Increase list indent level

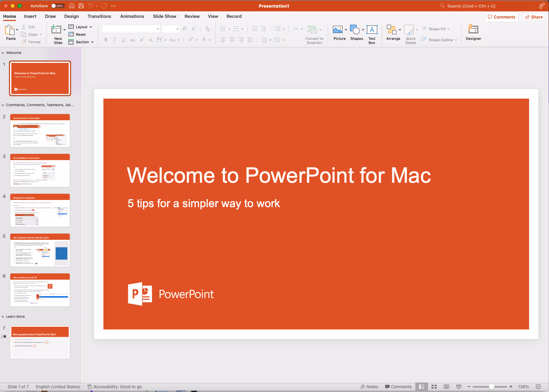pyautogui.click(x=264, y=29)
